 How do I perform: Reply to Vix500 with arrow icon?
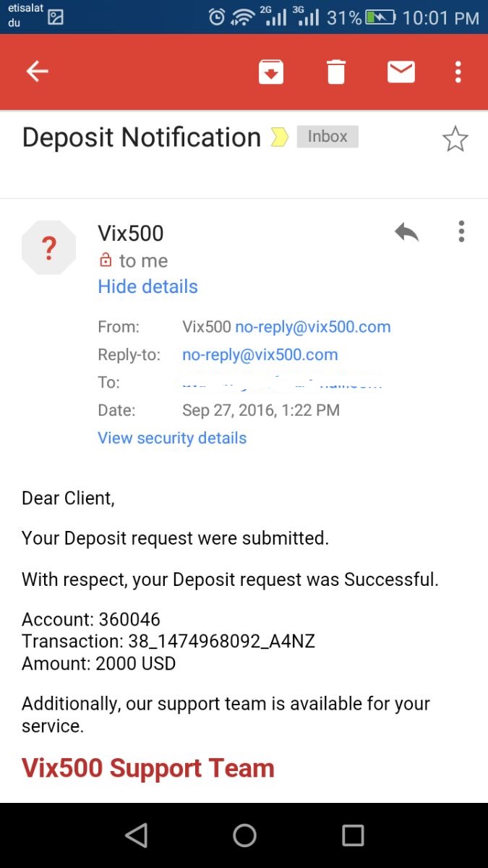coord(406,232)
